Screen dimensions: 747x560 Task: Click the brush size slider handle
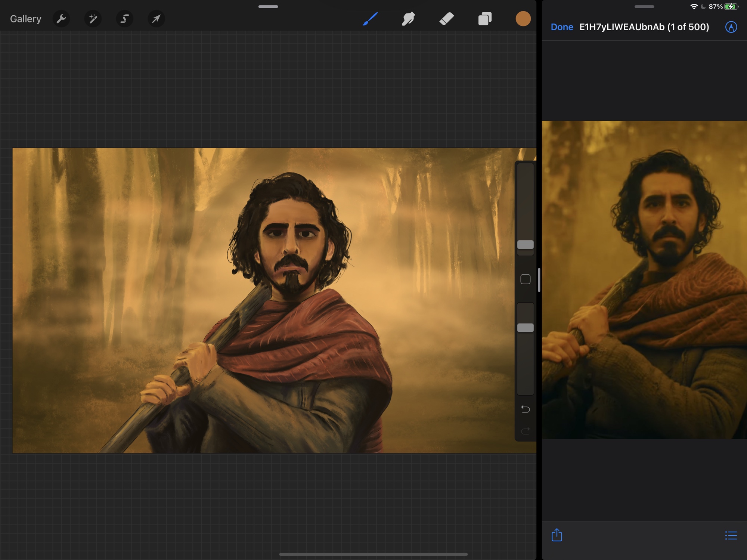coord(525,245)
